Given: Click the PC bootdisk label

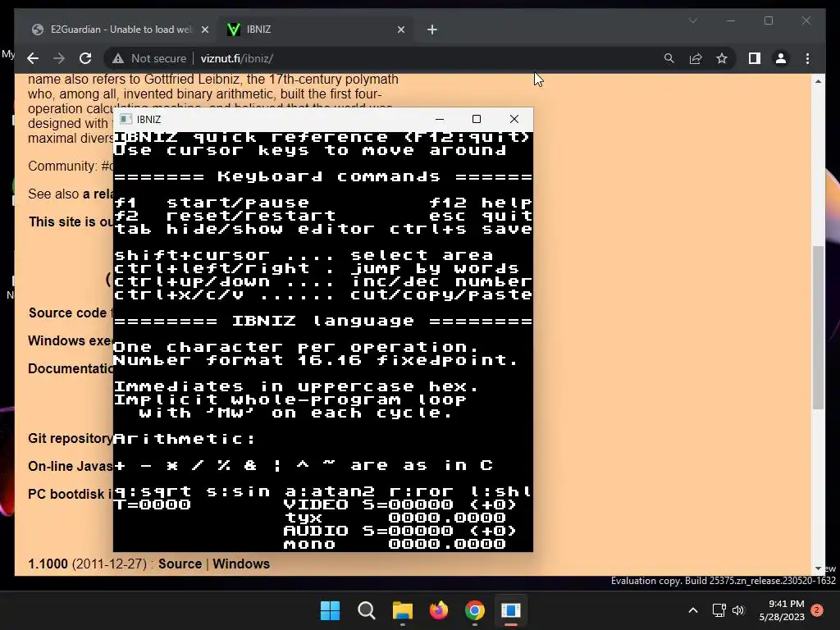Looking at the screenshot, I should pyautogui.click(x=71, y=494).
